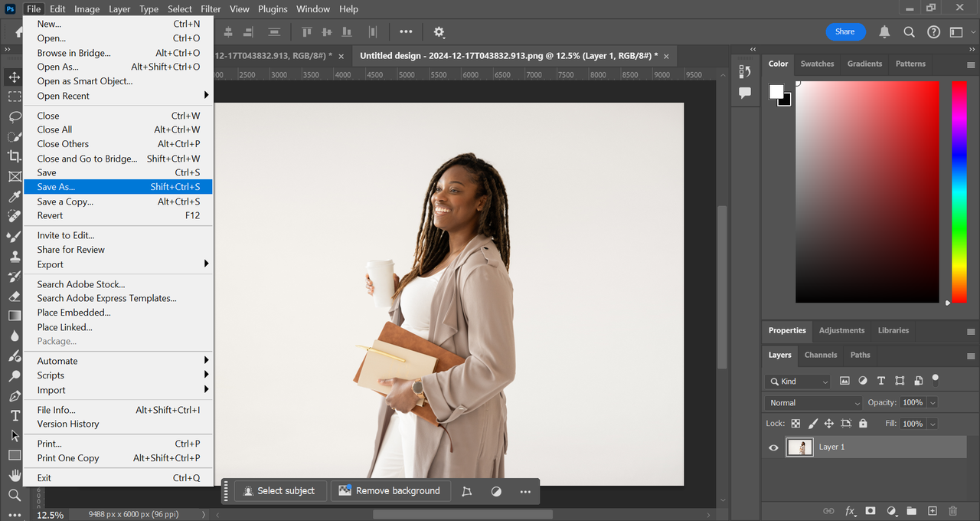Image resolution: width=980 pixels, height=521 pixels.
Task: Turn layer filtering on or off
Action: coord(935,379)
